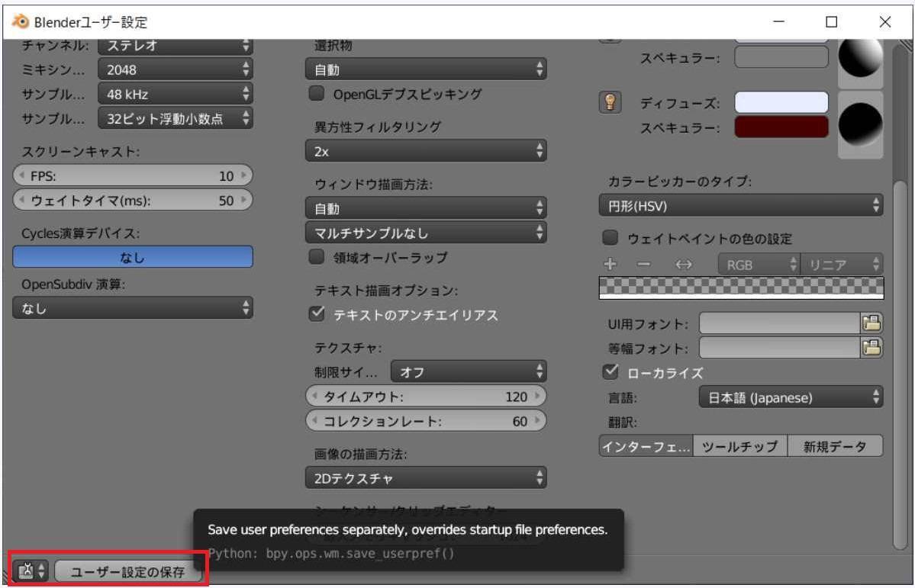The image size is (915, 588).
Task: Open the RGB color mode dropdown
Action: 758,264
